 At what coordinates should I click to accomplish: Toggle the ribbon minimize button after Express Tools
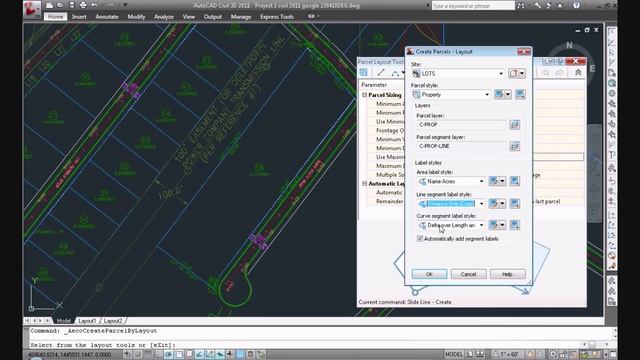(312, 16)
